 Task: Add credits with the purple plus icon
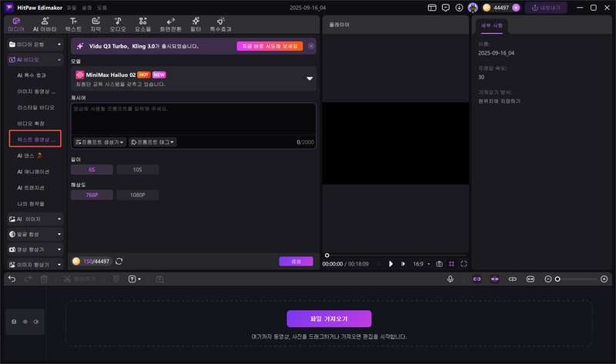coord(516,8)
